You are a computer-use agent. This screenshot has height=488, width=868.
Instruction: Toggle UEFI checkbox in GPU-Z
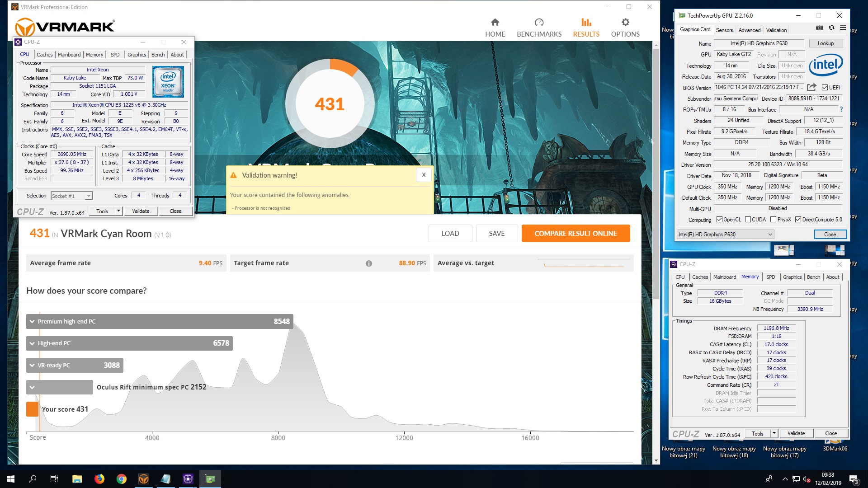(825, 88)
